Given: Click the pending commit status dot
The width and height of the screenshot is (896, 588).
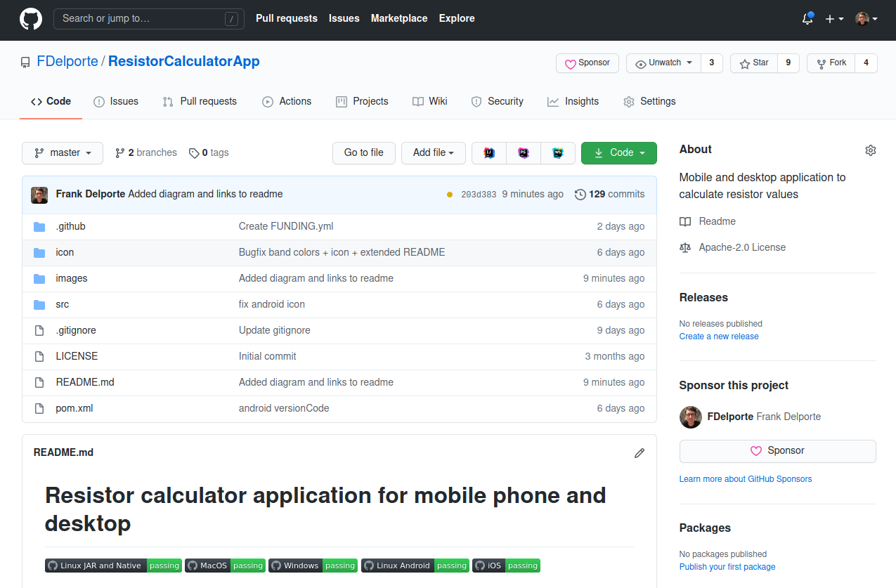Looking at the screenshot, I should (450, 195).
